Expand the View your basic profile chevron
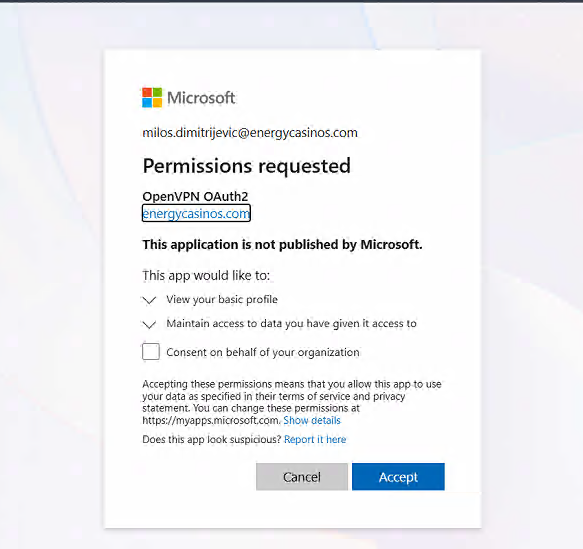583x549 pixels. point(149,300)
